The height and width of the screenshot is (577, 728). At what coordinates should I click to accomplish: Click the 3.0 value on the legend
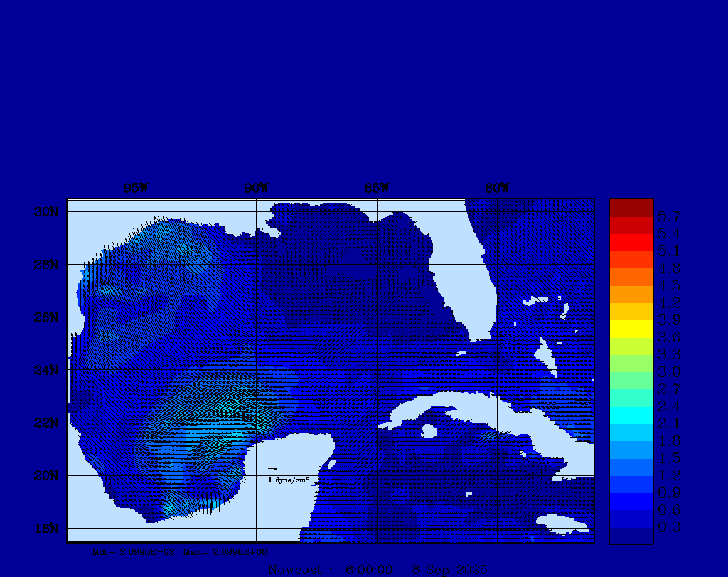point(669,372)
